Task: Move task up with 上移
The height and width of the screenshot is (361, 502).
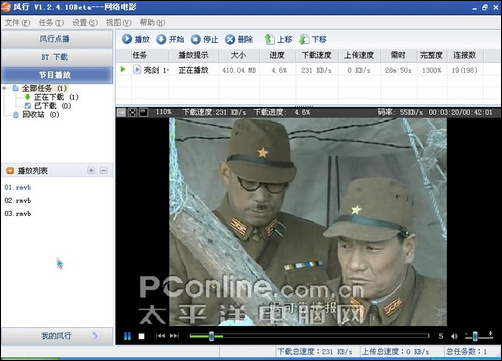Action: click(278, 39)
